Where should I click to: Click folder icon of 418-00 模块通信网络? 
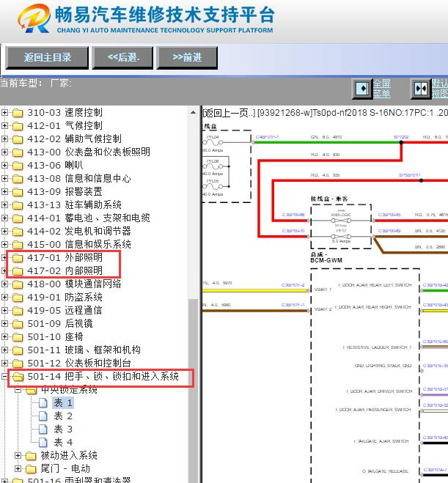[18, 284]
